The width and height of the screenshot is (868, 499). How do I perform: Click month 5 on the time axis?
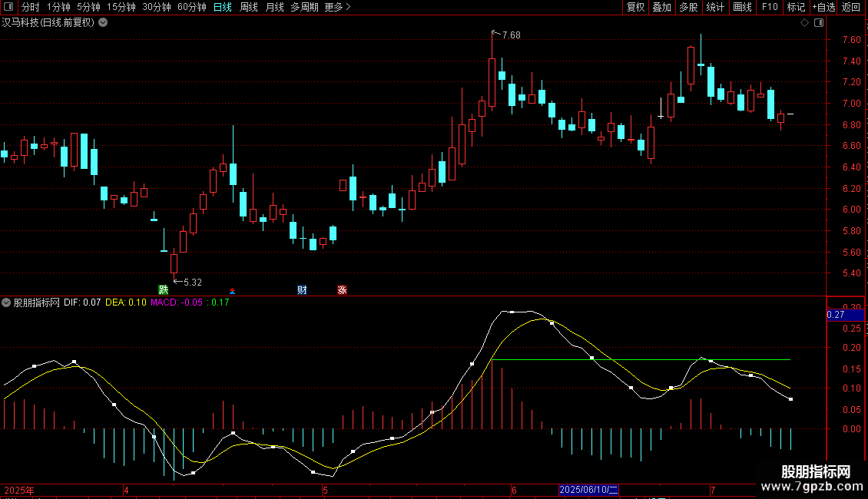[x=326, y=490]
